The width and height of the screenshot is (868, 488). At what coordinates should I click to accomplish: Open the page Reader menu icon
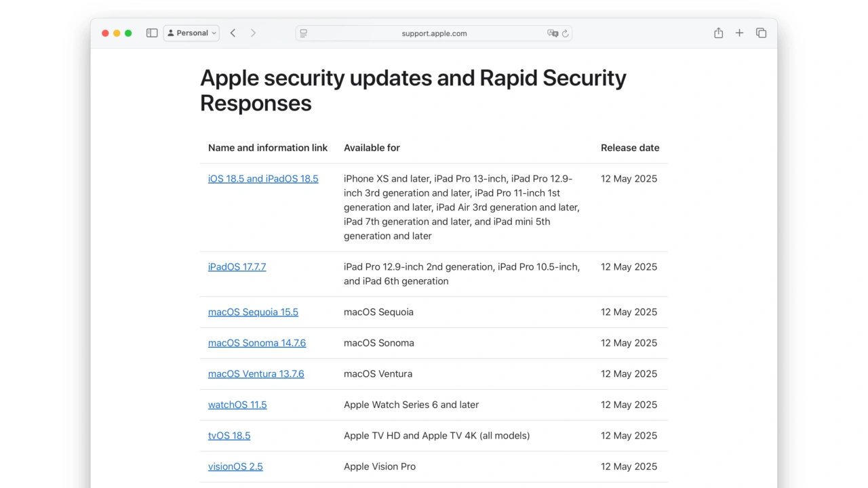303,33
